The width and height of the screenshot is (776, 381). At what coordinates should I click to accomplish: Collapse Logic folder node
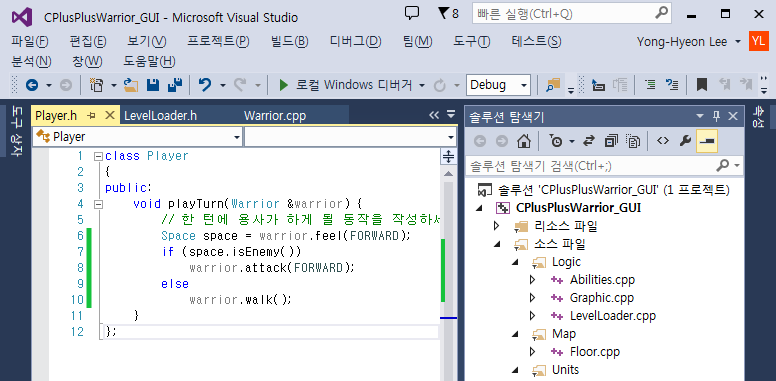[x=515, y=262]
